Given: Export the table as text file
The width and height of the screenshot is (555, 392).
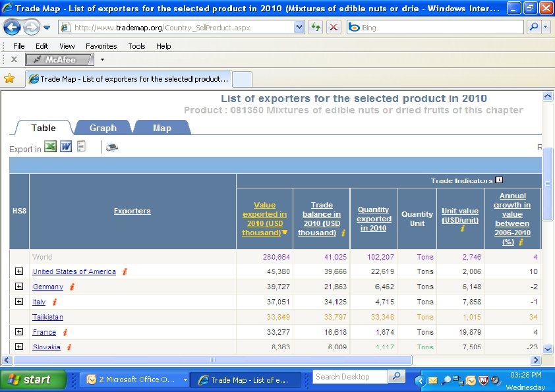Looking at the screenshot, I should point(82,147).
